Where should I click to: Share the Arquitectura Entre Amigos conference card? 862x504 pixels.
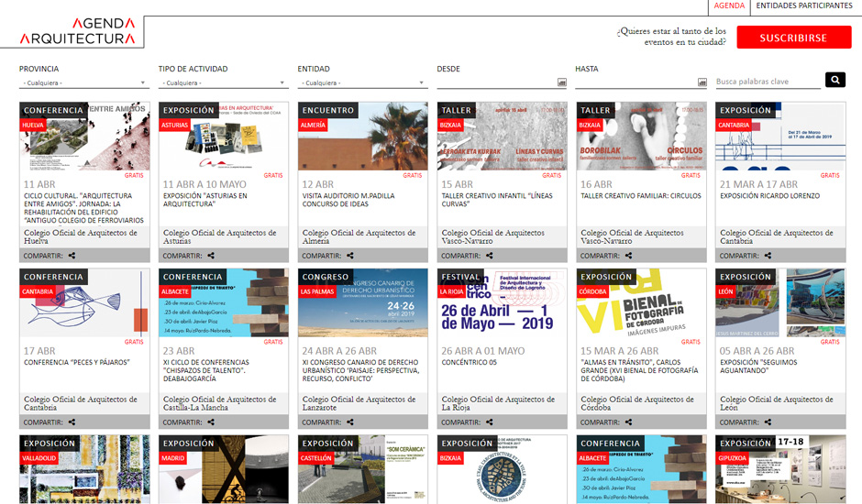(72, 257)
